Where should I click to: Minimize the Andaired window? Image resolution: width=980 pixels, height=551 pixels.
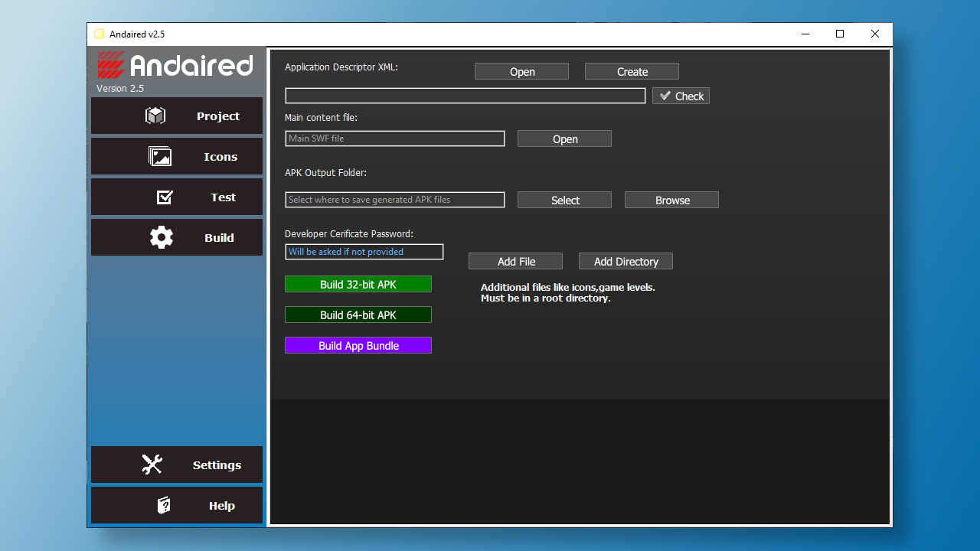pos(805,34)
